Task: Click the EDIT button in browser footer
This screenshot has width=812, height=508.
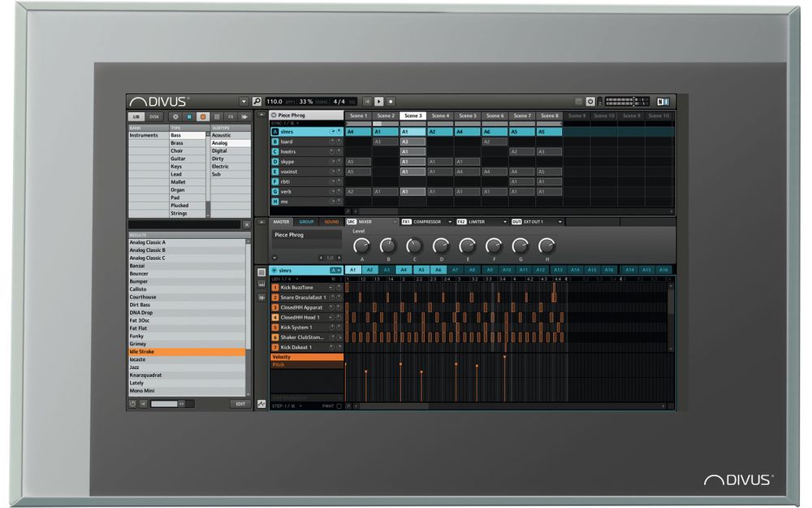Action: pos(240,404)
